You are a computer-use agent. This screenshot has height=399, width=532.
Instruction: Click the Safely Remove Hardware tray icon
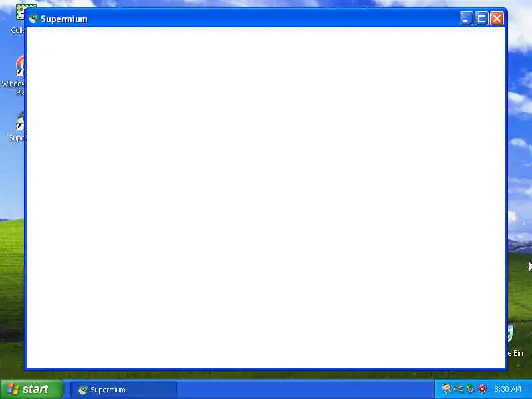coord(470,389)
